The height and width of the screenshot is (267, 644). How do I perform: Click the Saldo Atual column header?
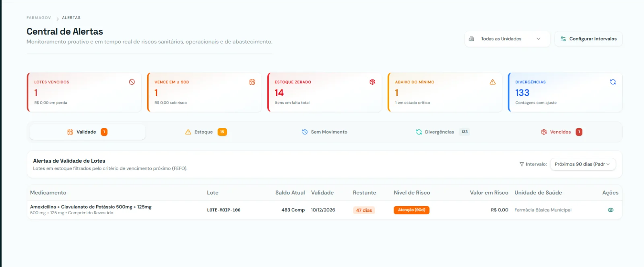pyautogui.click(x=290, y=193)
